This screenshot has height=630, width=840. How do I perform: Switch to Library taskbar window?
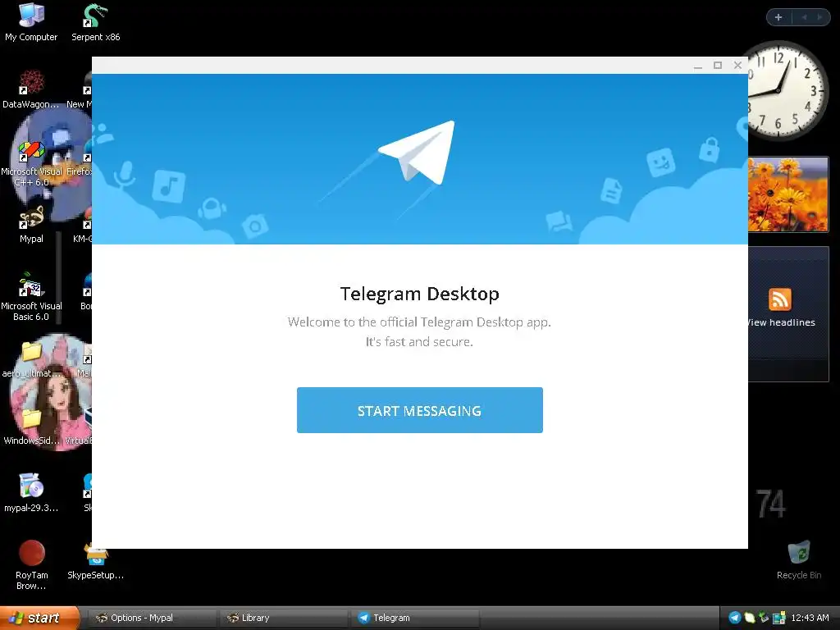pos(283,618)
